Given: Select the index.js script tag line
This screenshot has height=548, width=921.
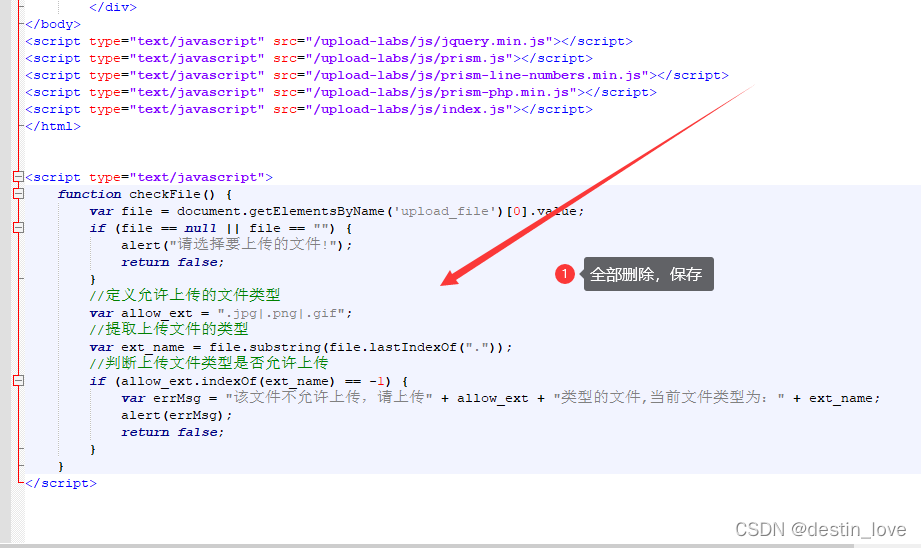Looking at the screenshot, I should (x=309, y=109).
